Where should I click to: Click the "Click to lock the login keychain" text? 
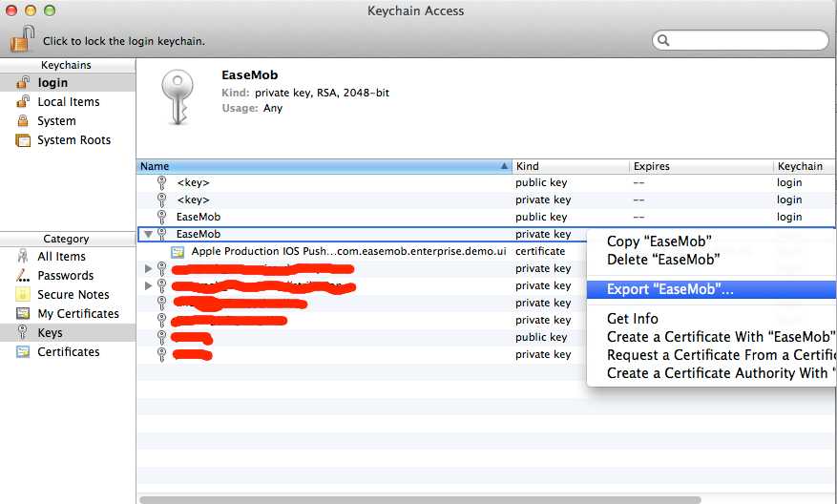[x=124, y=41]
